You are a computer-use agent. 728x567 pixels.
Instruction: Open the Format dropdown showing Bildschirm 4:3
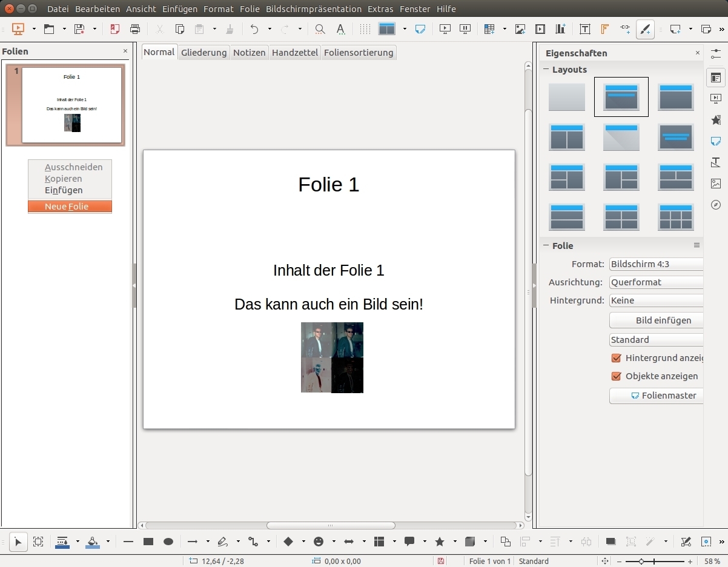pos(656,264)
